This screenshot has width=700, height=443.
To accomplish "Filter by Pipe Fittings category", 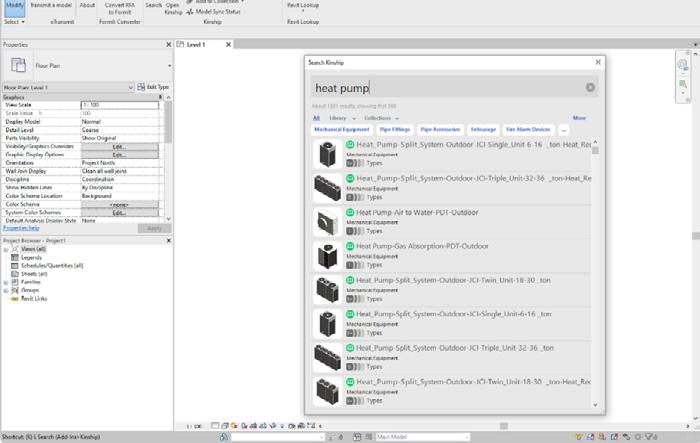I will [x=395, y=130].
